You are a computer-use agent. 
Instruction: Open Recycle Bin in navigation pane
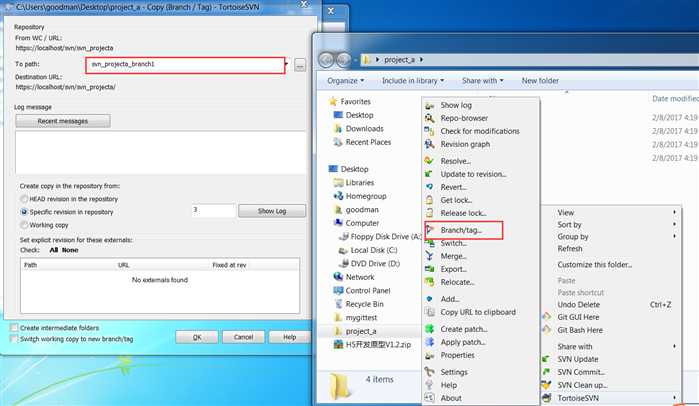pyautogui.click(x=364, y=304)
